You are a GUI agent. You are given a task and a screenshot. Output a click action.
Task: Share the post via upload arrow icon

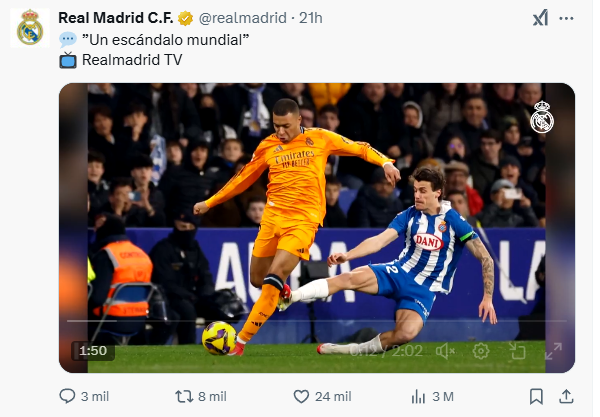pyautogui.click(x=566, y=396)
